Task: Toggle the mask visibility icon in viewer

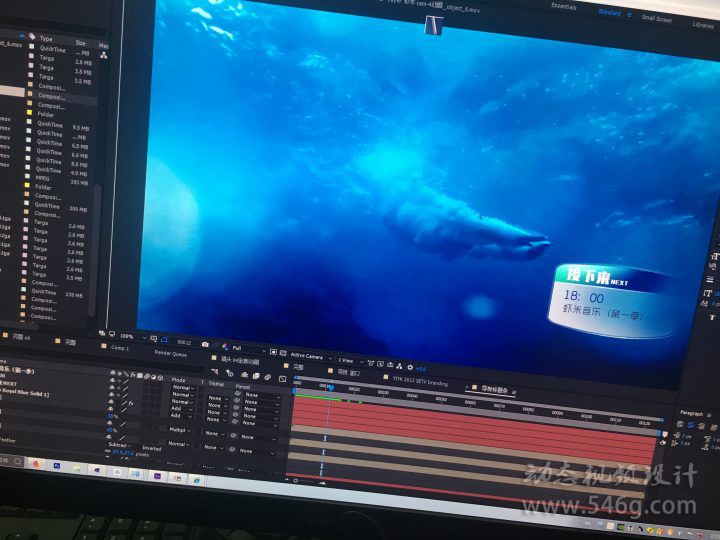Action: [164, 340]
